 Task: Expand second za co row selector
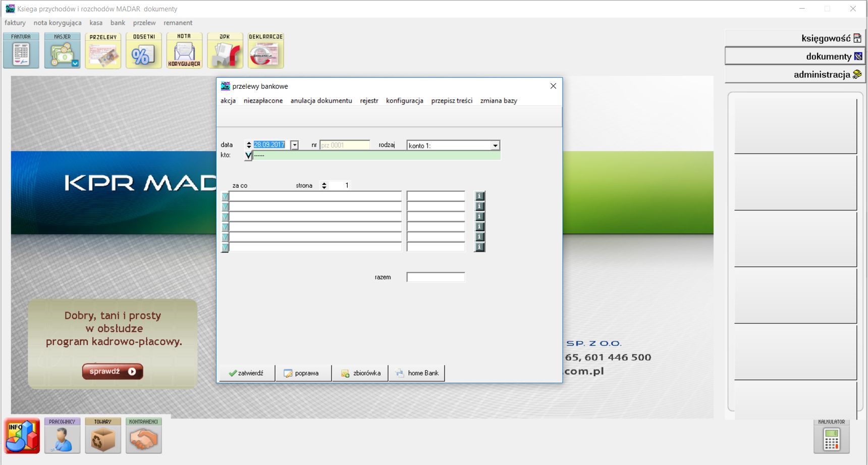point(225,206)
